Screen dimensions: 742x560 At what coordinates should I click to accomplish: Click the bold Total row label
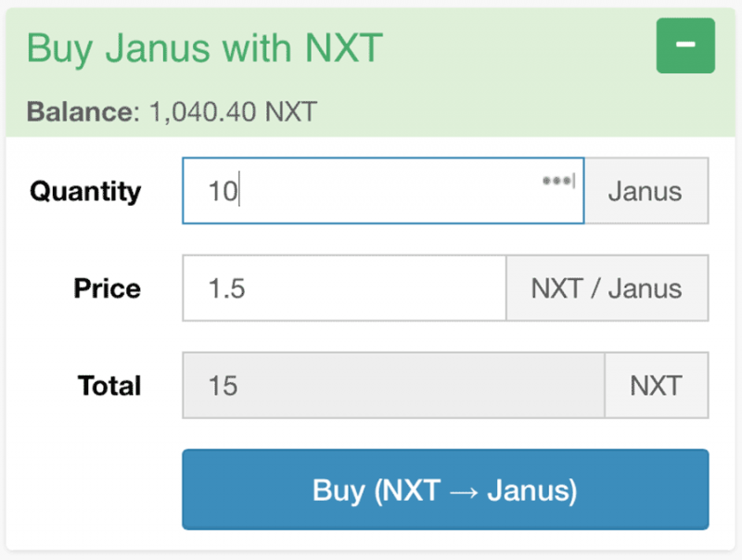pyautogui.click(x=109, y=386)
